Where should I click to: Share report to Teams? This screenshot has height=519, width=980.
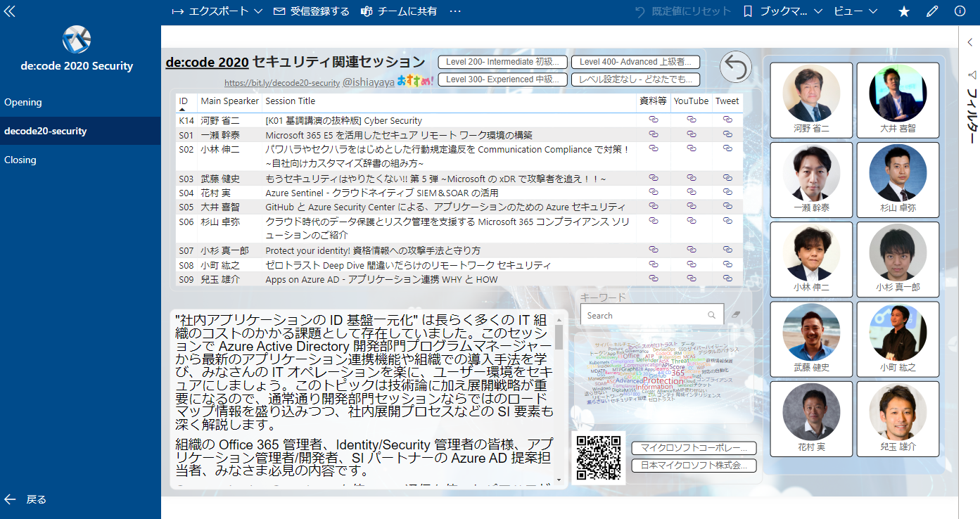[398, 11]
